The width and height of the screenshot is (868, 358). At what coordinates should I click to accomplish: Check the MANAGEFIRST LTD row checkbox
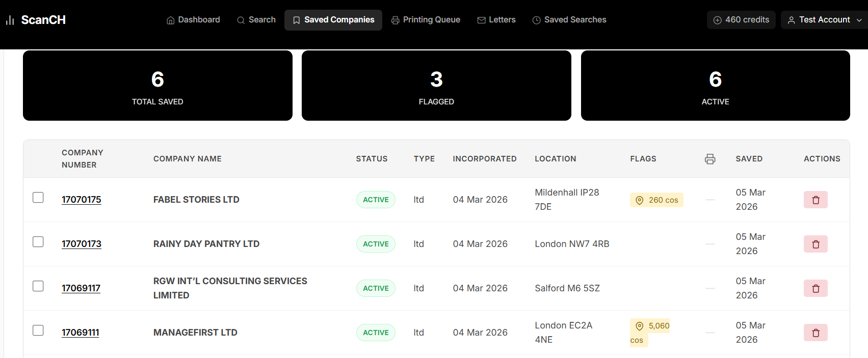point(38,330)
